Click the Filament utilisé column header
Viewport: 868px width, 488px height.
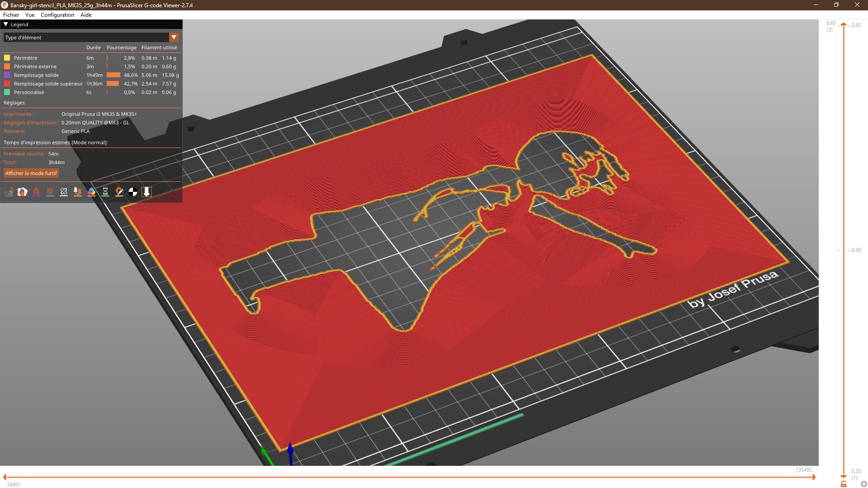(x=159, y=47)
